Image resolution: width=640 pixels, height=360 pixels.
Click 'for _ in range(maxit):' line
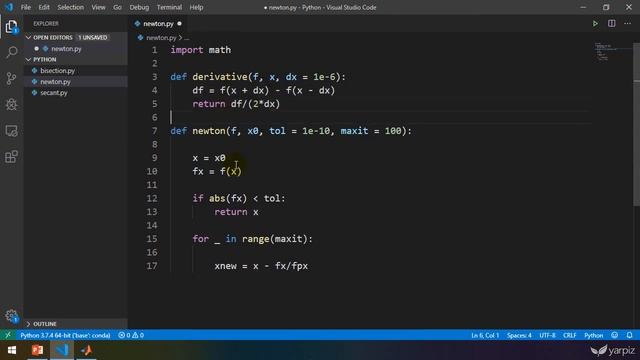click(252, 239)
